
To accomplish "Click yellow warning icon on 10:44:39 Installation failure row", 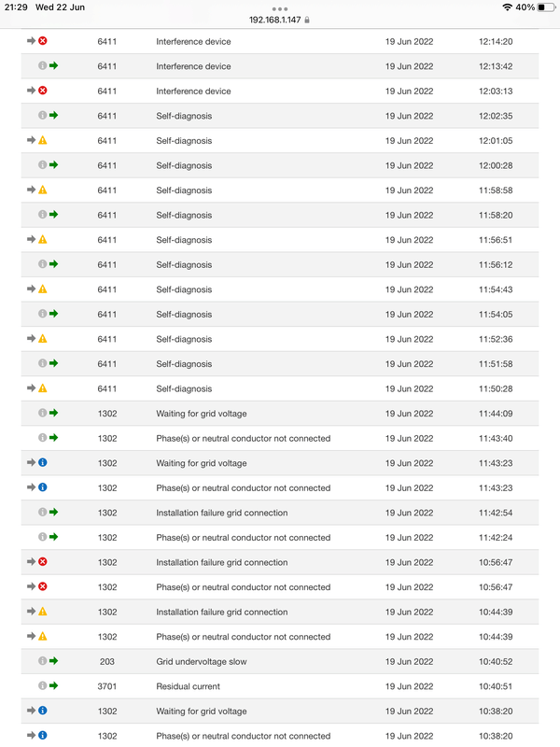I will (42, 611).
